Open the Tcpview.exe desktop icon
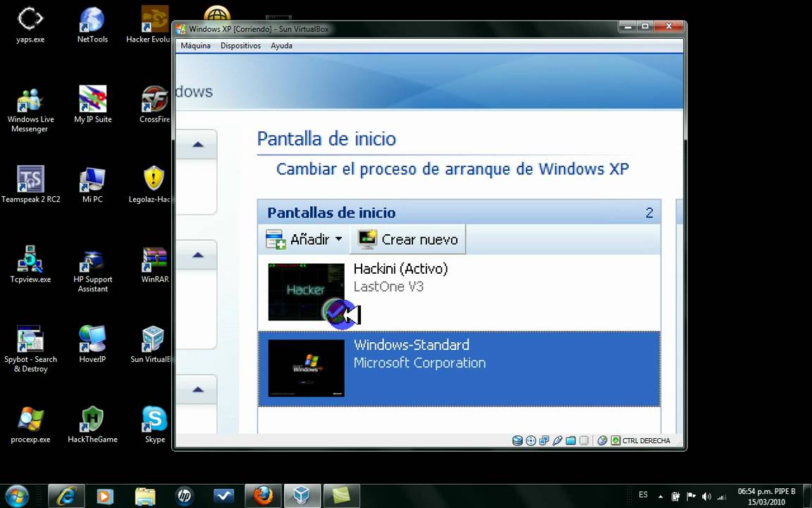 pos(30,265)
